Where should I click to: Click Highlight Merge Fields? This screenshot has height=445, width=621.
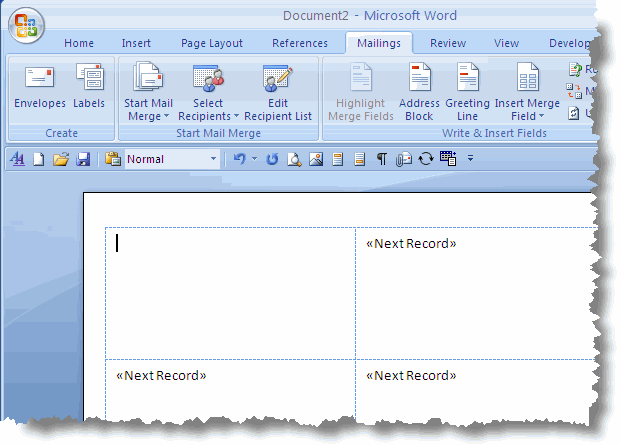click(x=361, y=92)
